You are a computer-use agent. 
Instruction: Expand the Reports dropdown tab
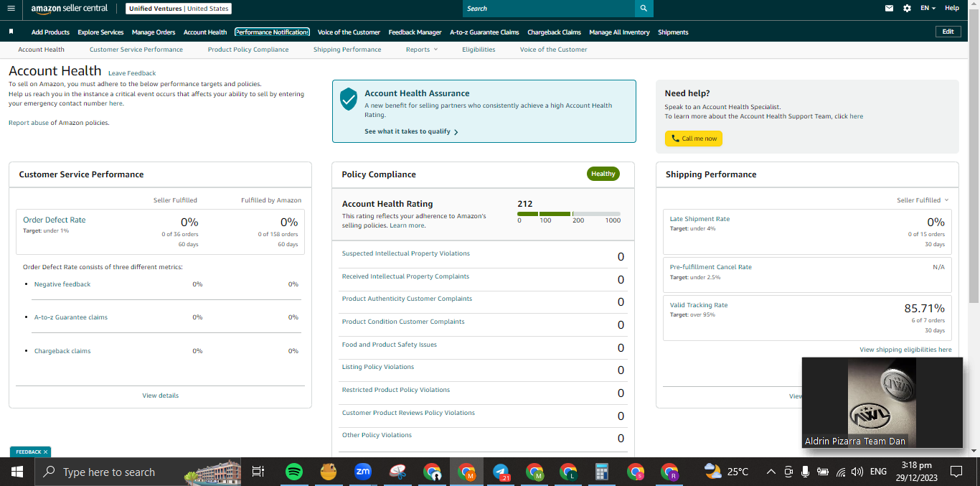(x=421, y=50)
